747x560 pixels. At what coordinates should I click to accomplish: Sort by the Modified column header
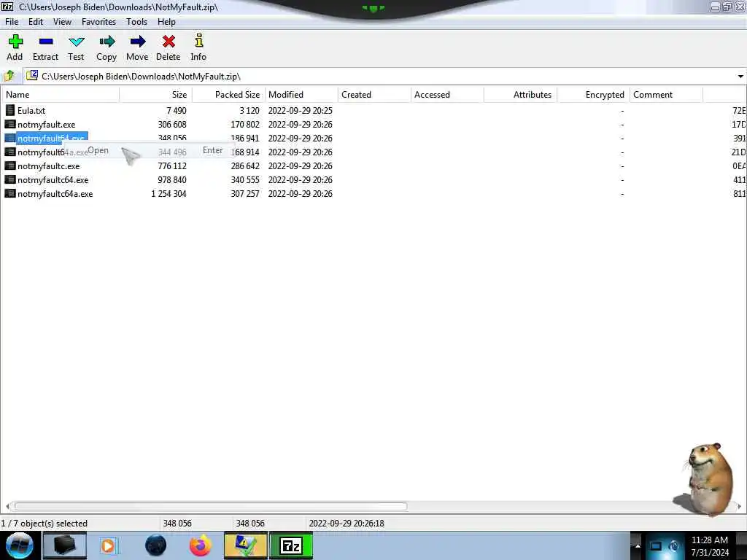pyautogui.click(x=301, y=95)
